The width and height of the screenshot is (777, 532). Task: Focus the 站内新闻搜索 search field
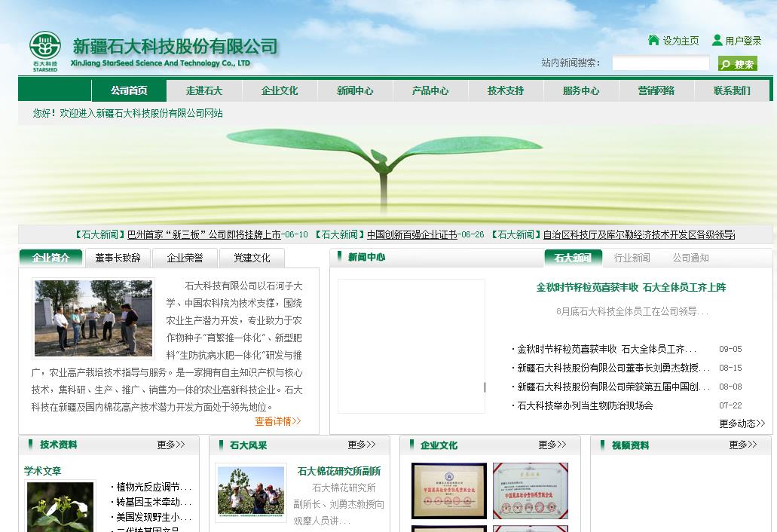[x=660, y=63]
